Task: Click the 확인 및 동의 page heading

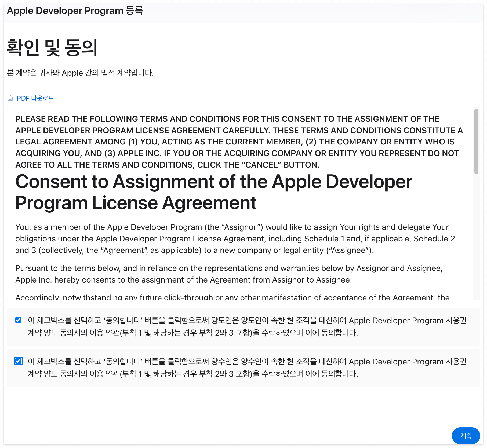Action: [x=52, y=48]
